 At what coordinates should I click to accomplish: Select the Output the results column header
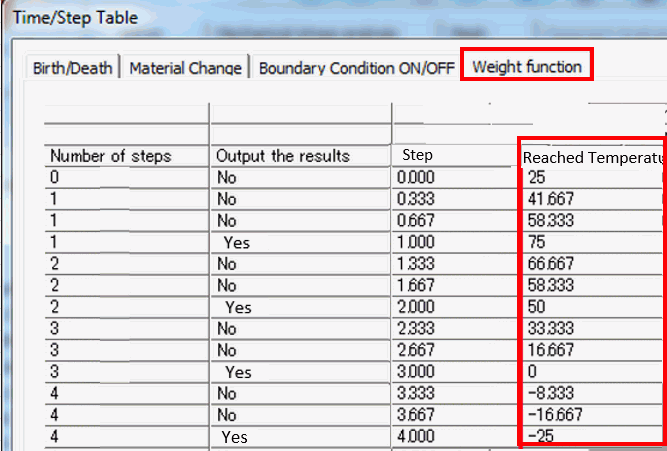point(283,156)
